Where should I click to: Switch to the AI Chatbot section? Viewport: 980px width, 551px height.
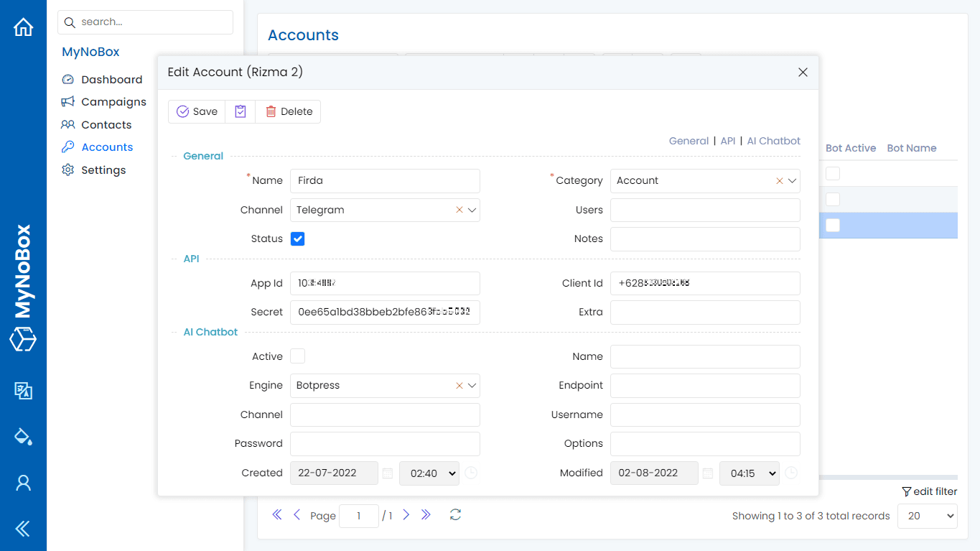pos(773,141)
